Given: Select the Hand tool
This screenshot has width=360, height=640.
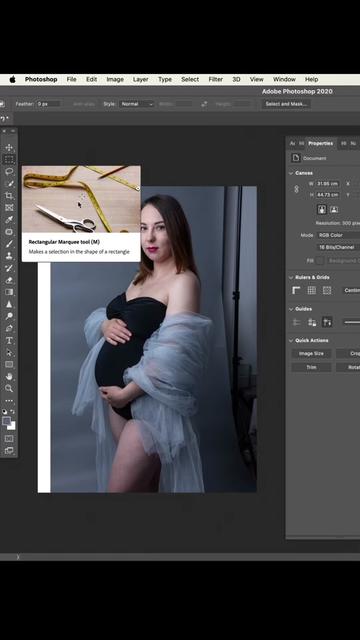Looking at the screenshot, I should tap(9, 376).
